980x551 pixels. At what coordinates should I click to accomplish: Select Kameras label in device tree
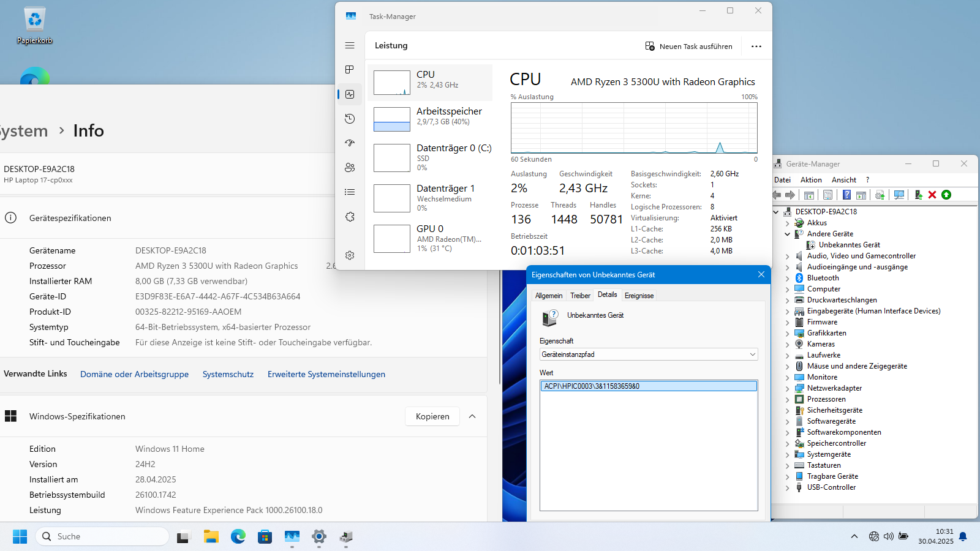pyautogui.click(x=821, y=344)
